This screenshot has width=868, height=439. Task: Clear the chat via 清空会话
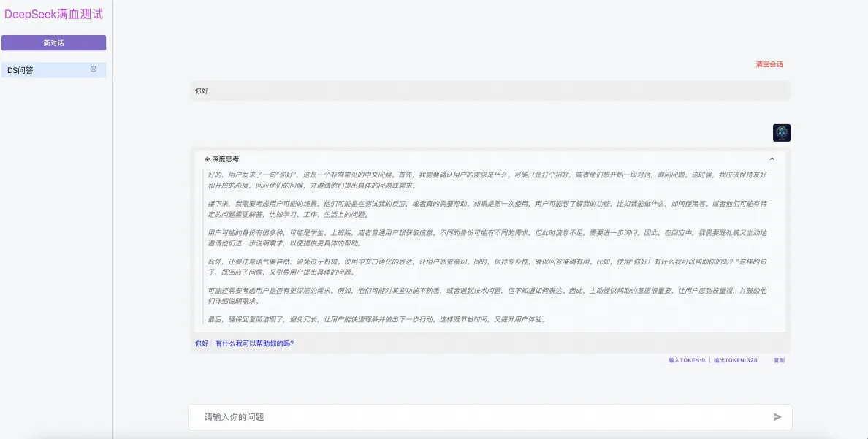tap(769, 64)
